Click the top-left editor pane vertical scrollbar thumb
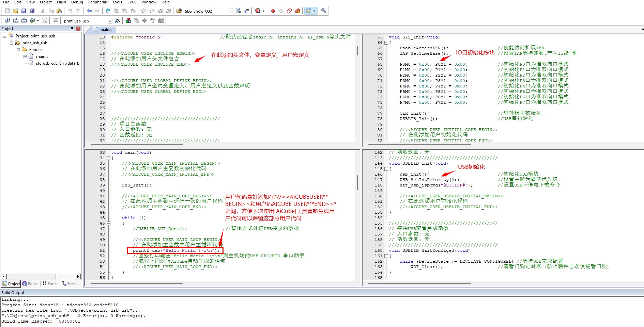This screenshot has height=327, width=644. click(x=357, y=51)
